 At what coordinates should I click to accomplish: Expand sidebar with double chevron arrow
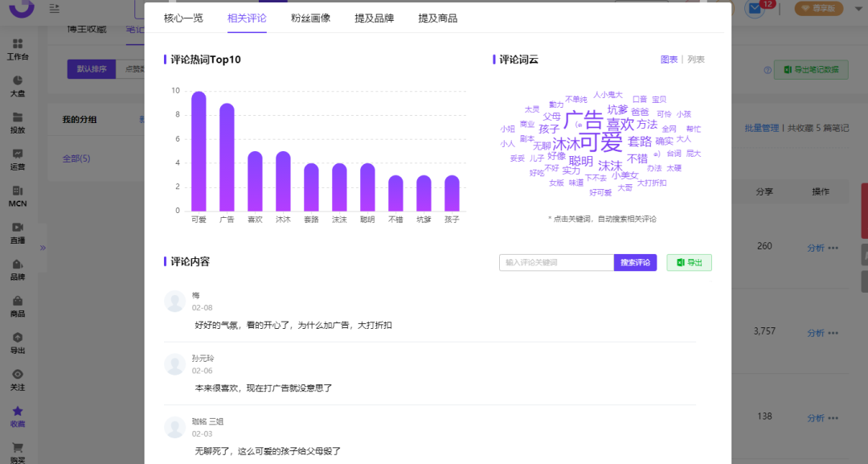click(x=43, y=248)
